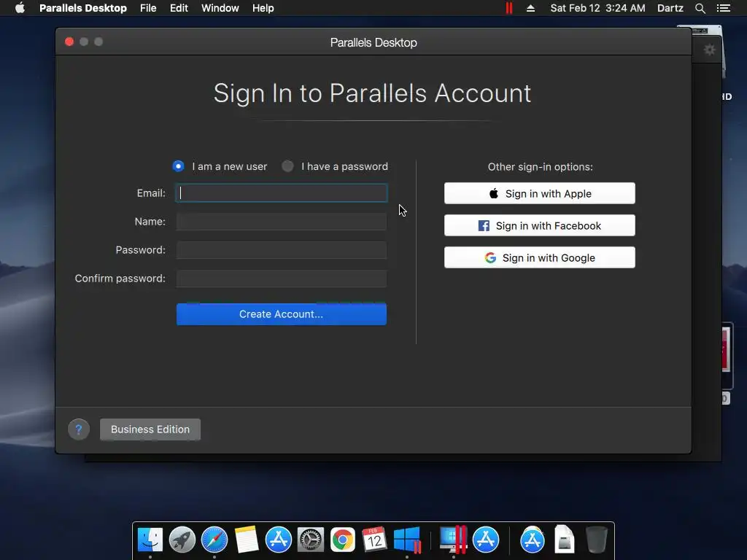Open System Preferences from the dock
747x560 pixels.
pos(311,540)
